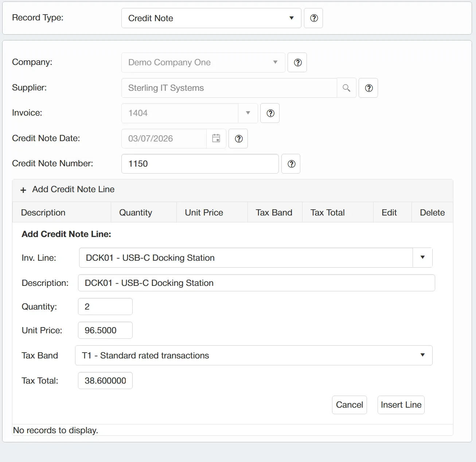This screenshot has width=476, height=462.
Task: Click the Tax Band column header
Action: click(274, 213)
